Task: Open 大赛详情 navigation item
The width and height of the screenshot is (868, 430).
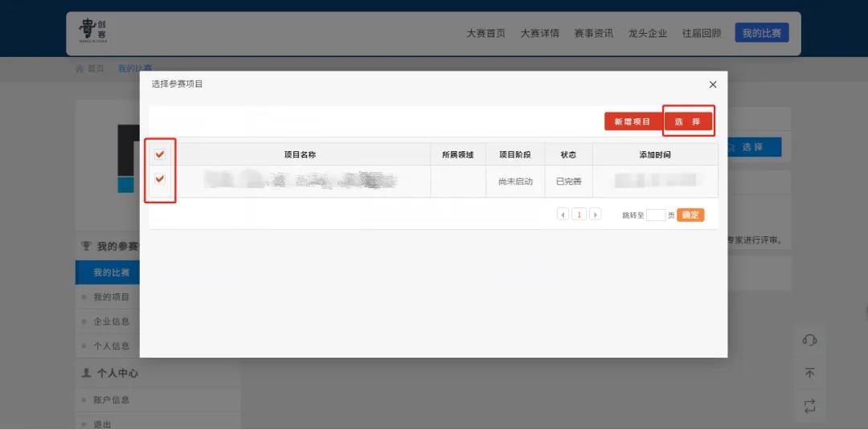Action: 539,33
